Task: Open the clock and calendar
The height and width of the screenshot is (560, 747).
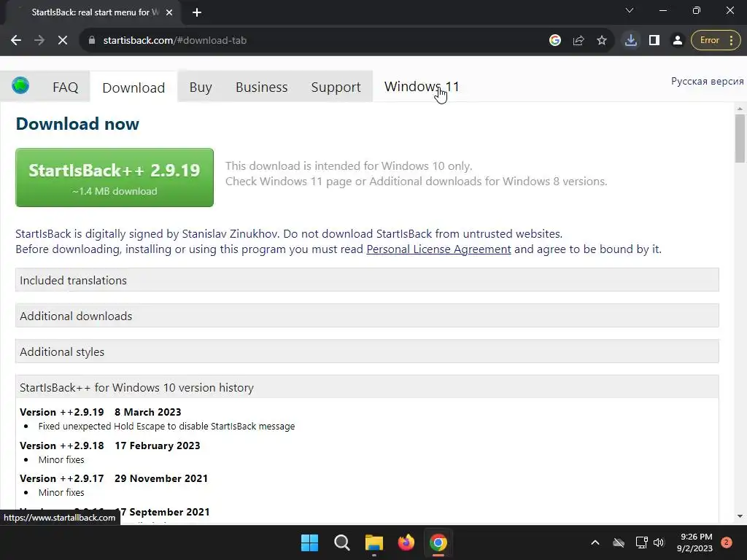Action: click(x=695, y=542)
